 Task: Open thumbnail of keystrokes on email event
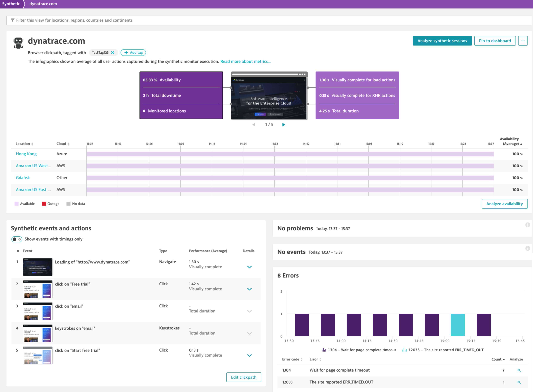pyautogui.click(x=37, y=333)
